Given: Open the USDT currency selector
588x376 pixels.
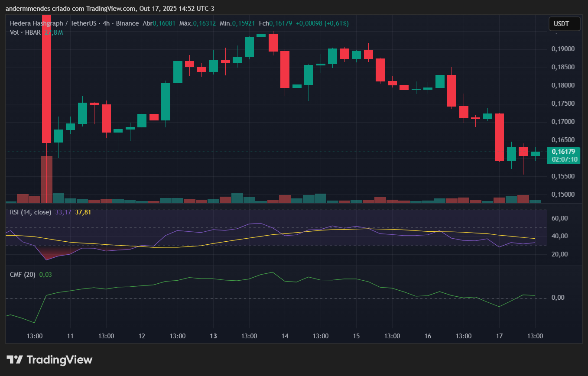Looking at the screenshot, I should coord(564,24).
